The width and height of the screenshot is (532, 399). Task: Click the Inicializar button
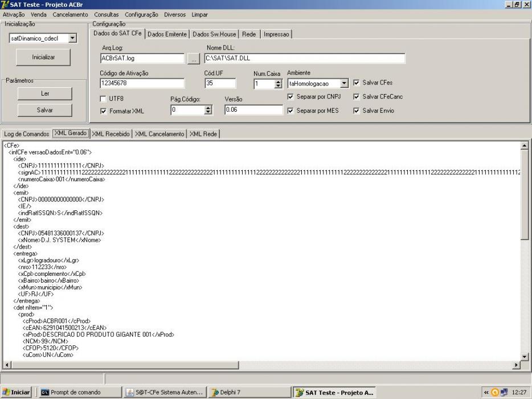click(x=43, y=57)
